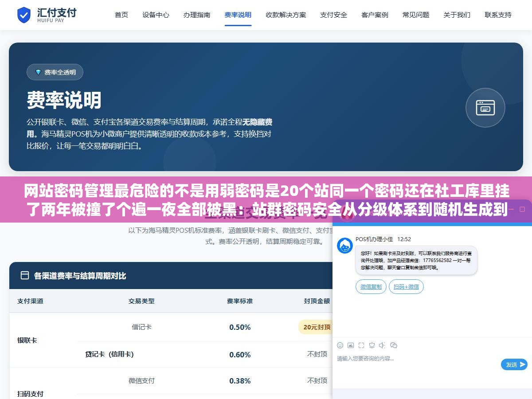Click the 0.50% rate value
Image resolution: width=532 pixels, height=399 pixels.
pos(240,327)
